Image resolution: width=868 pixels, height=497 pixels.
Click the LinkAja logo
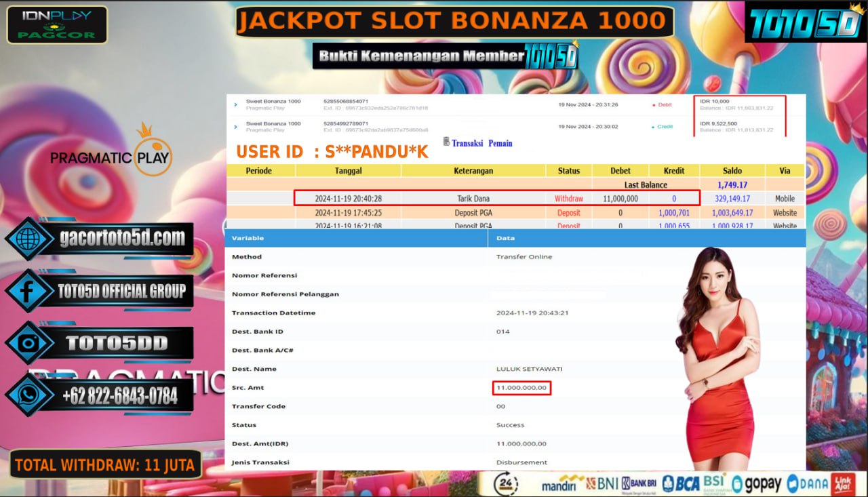[844, 484]
